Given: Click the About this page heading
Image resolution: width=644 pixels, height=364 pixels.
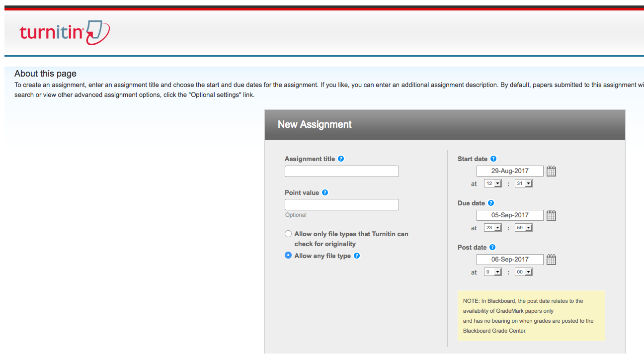Looking at the screenshot, I should pos(45,74).
